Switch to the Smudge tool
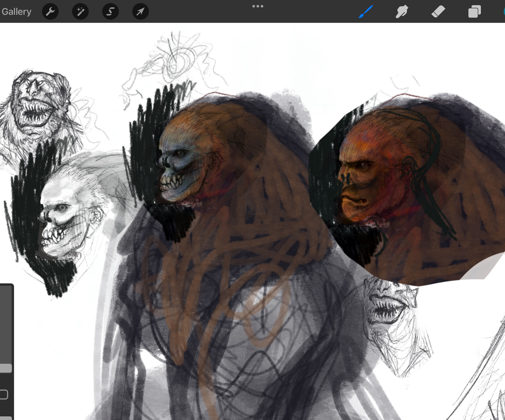Screen dimensions: 505x420 point(402,12)
